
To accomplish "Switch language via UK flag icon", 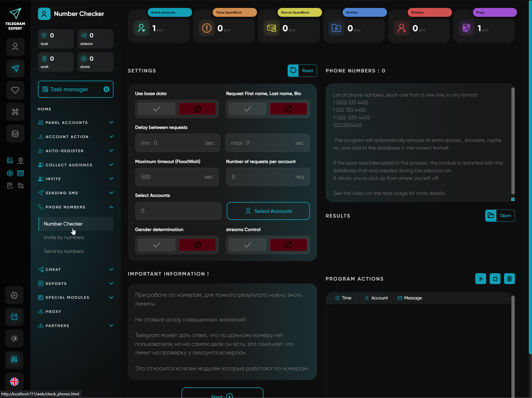I will (x=14, y=382).
